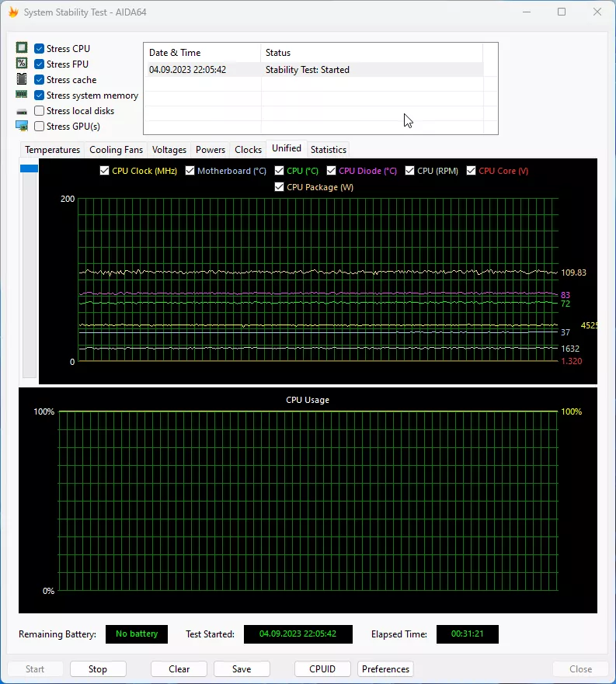Click the 1.320 CPU Core voltage value
Viewport: 616px width, 684px height.
tap(572, 361)
